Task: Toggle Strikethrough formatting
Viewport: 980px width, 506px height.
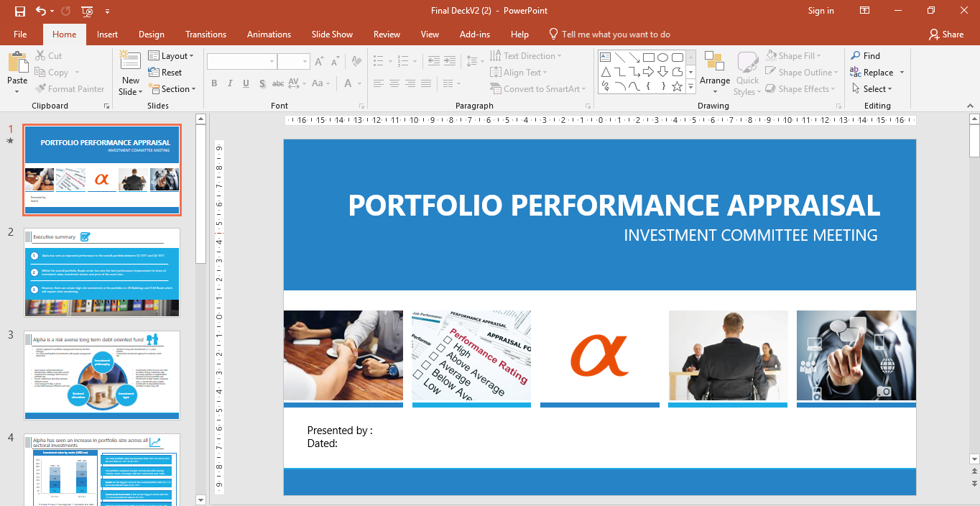Action: tap(279, 83)
